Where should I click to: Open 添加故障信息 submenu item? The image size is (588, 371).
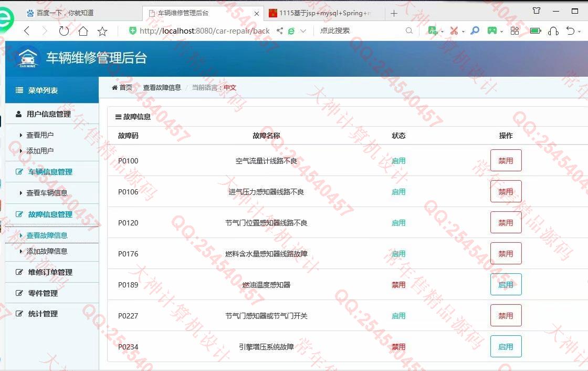click(x=47, y=251)
